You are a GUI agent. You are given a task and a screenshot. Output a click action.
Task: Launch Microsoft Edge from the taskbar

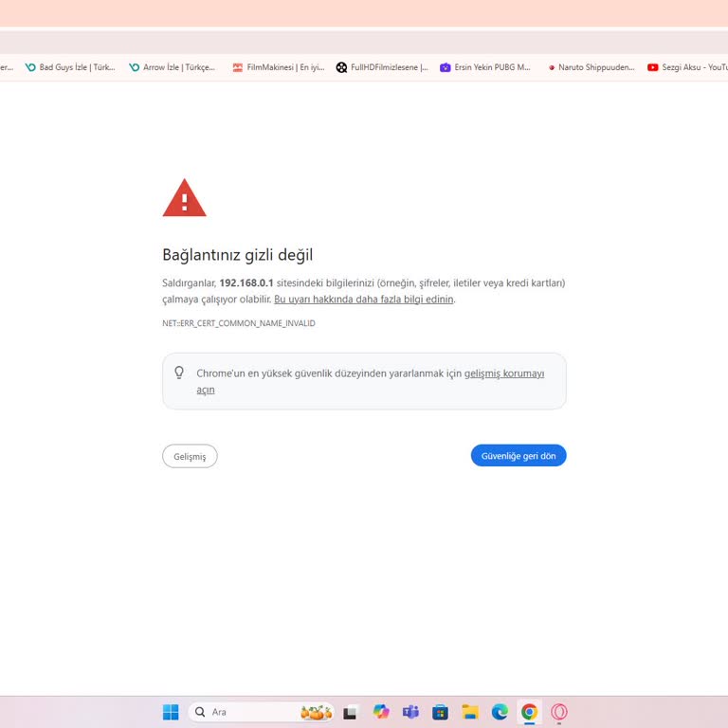click(x=500, y=712)
